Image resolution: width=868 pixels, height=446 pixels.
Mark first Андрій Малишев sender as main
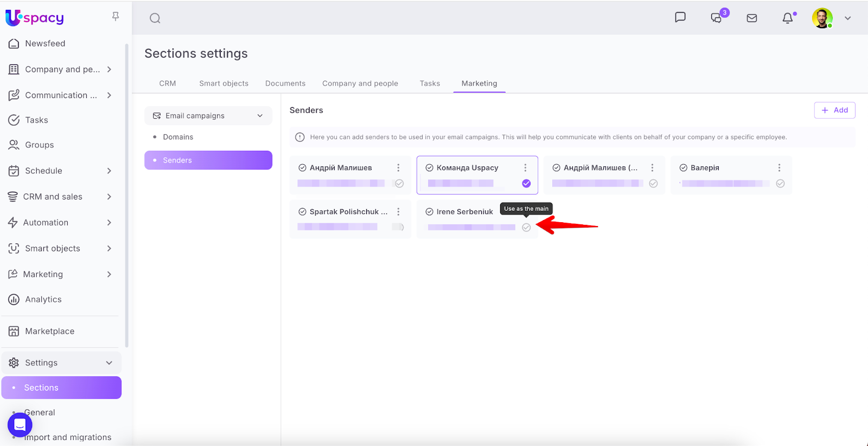coord(399,184)
